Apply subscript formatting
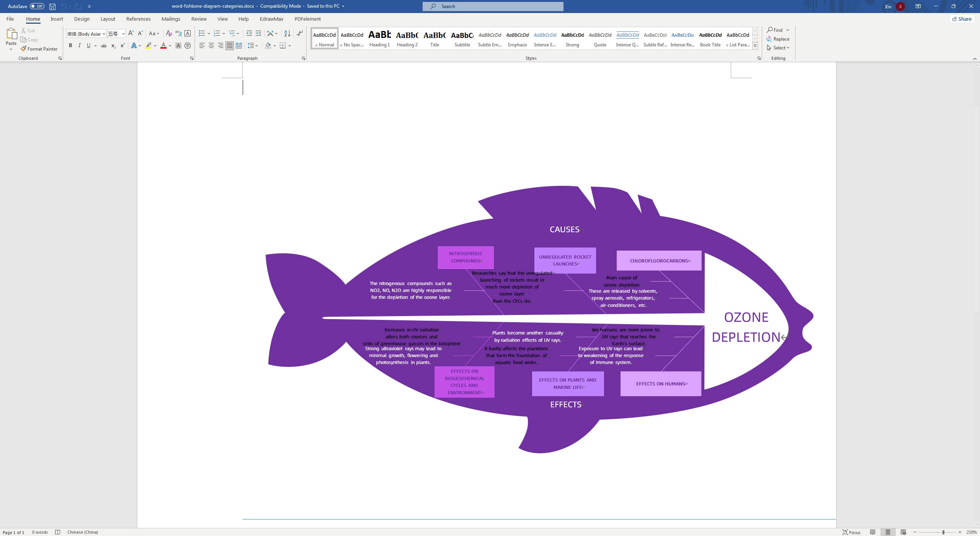 point(113,46)
